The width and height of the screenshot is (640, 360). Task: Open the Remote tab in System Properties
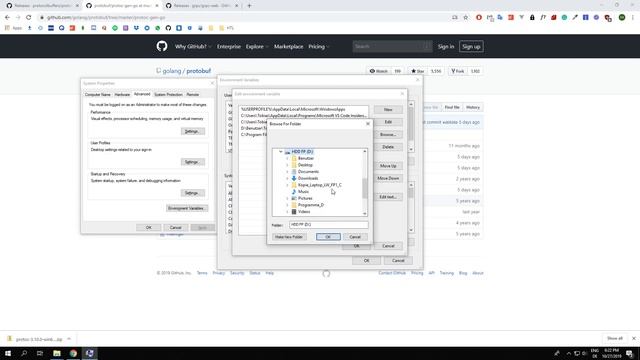click(x=193, y=95)
